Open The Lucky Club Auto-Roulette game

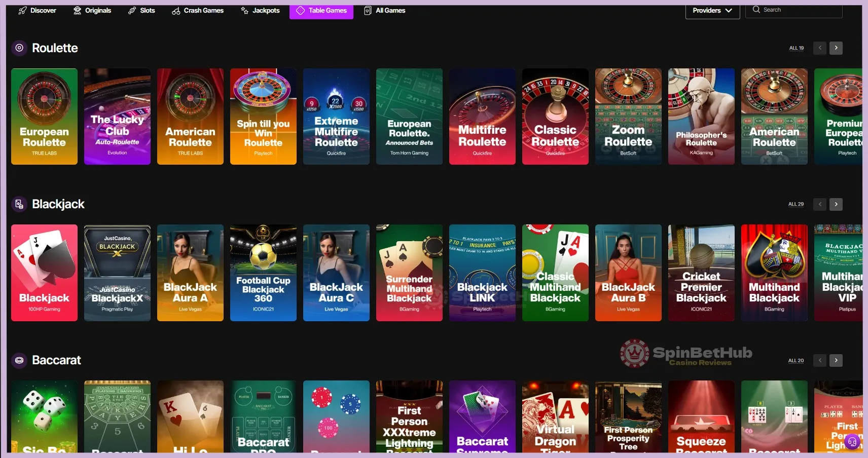tap(117, 117)
